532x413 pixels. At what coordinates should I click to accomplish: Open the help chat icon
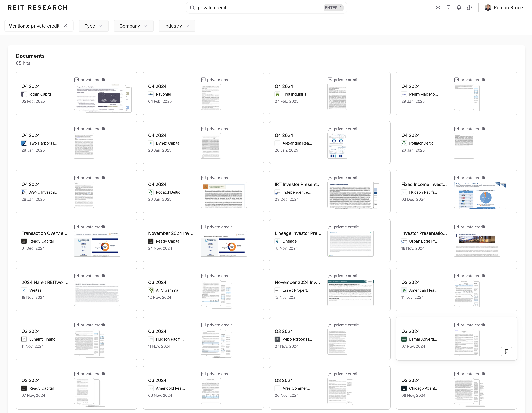click(469, 7)
